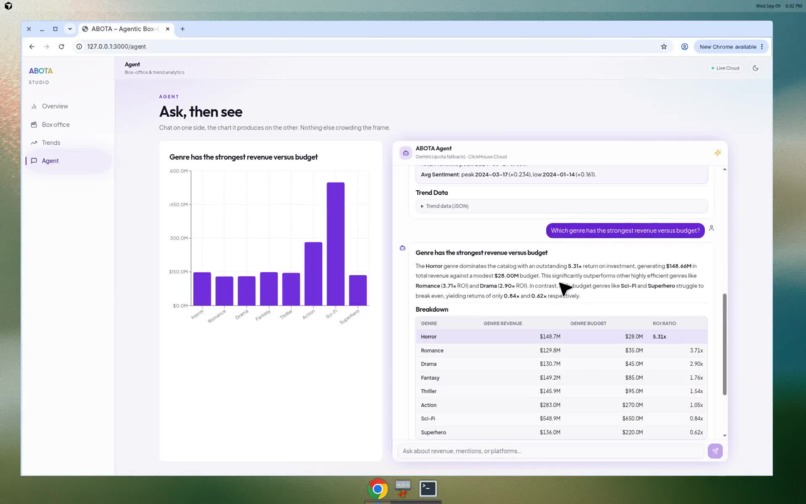Click the Action bar in the chart

(314, 274)
